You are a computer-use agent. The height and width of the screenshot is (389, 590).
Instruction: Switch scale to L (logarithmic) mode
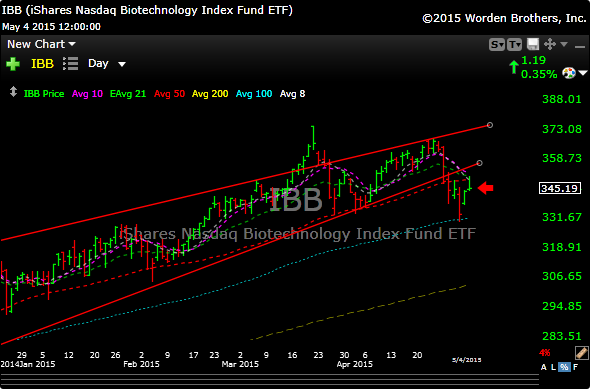554,367
